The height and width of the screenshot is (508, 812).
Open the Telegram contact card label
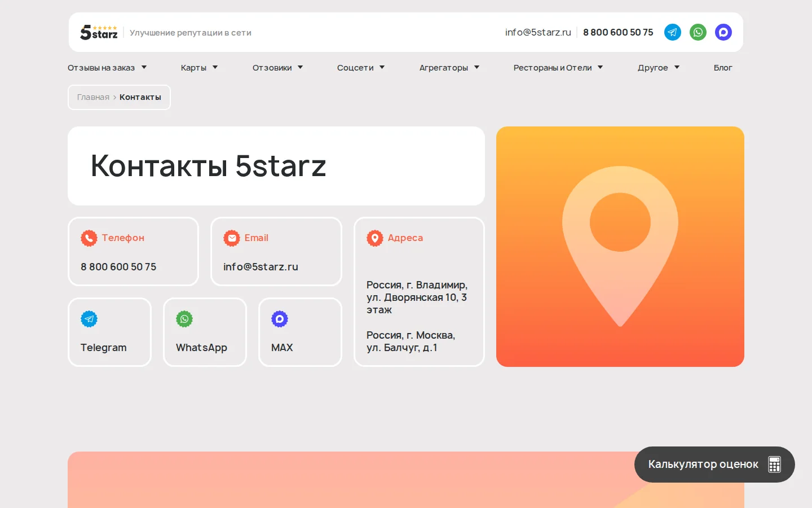click(x=103, y=348)
